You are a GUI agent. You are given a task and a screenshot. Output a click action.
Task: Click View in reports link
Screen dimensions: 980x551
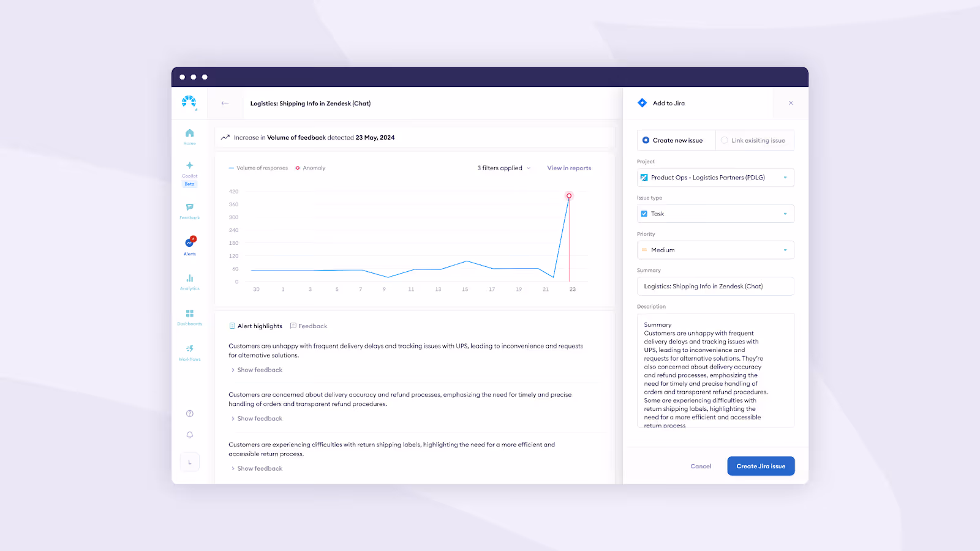point(569,168)
